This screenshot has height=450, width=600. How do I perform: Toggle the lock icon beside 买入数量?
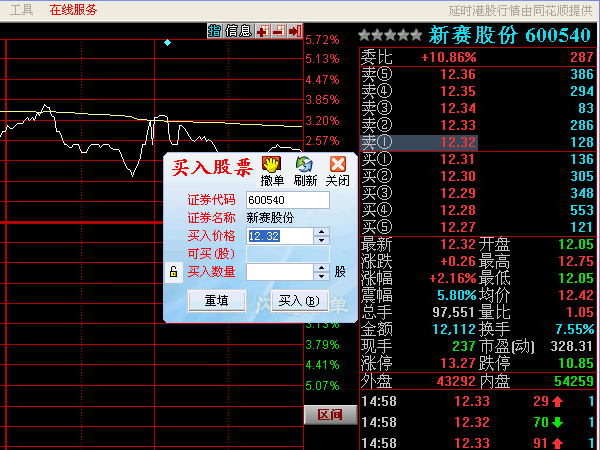pos(173,272)
